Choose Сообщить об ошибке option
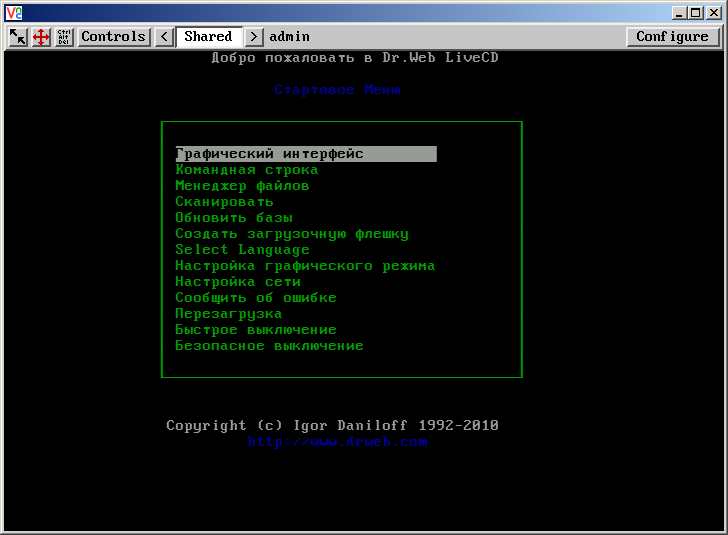This screenshot has width=728, height=535. (x=256, y=298)
